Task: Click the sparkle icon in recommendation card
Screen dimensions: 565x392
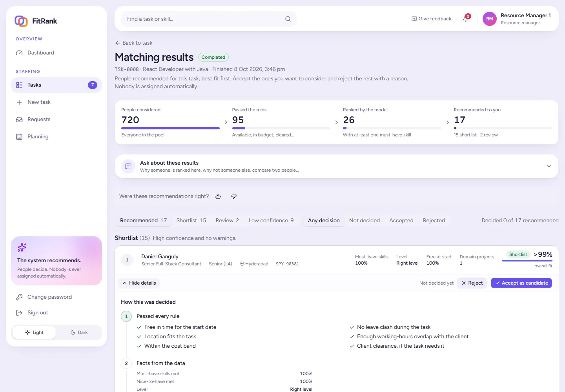Action: point(22,247)
